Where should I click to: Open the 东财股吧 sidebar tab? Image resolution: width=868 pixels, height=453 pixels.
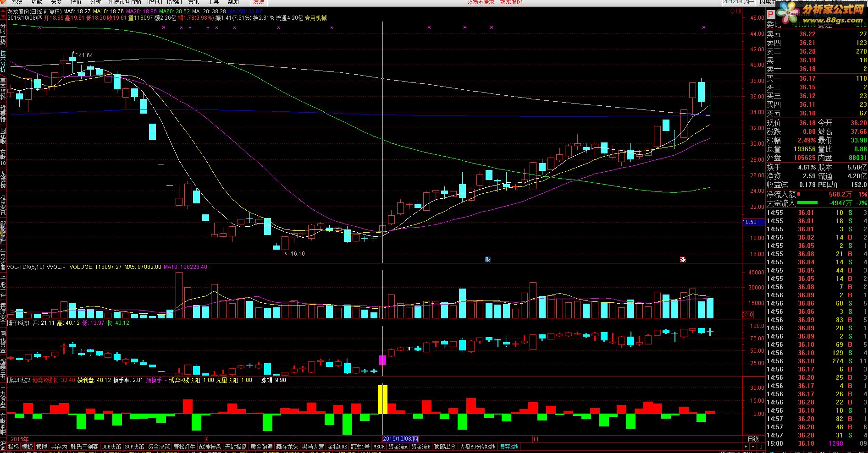click(3, 424)
